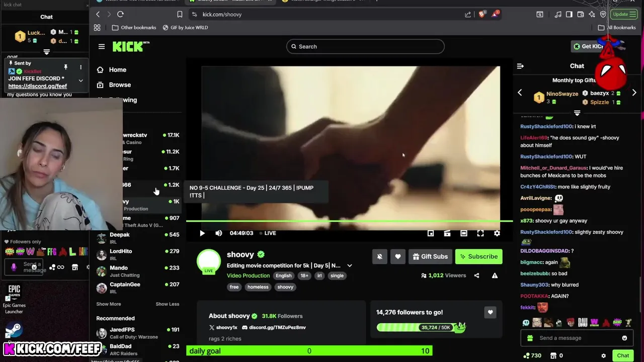The width and height of the screenshot is (644, 362).
Task: Open the Brave wallet icon
Action: pos(581,14)
